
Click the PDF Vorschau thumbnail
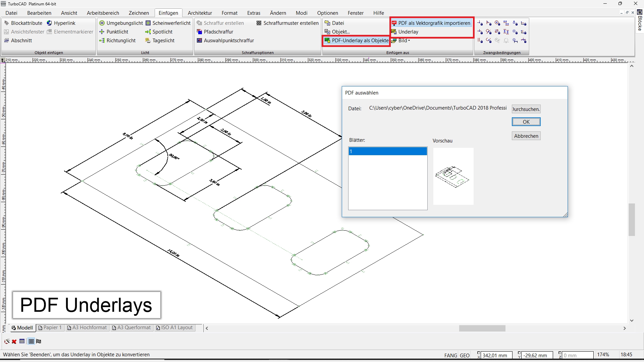tap(453, 176)
